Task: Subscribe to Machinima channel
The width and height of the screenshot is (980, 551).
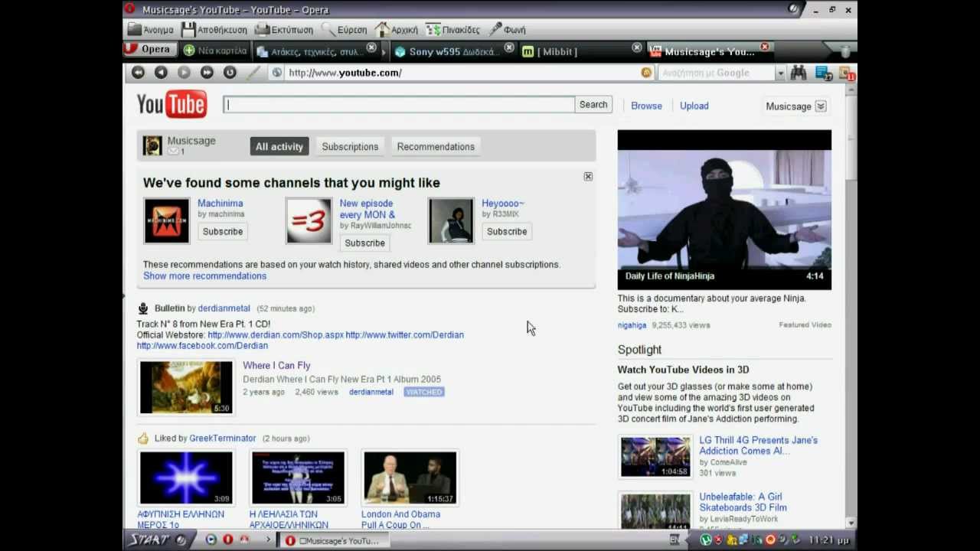Action: pyautogui.click(x=223, y=232)
